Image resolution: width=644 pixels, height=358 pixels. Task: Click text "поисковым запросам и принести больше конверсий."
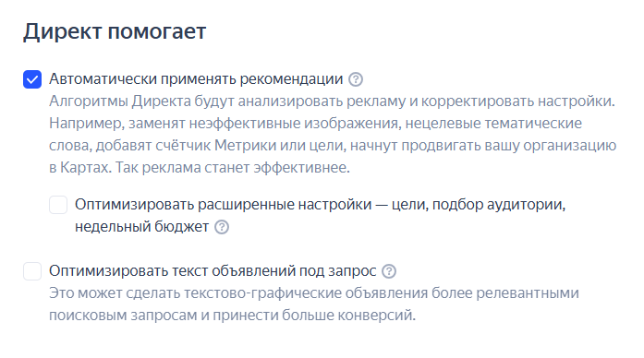[x=233, y=315]
